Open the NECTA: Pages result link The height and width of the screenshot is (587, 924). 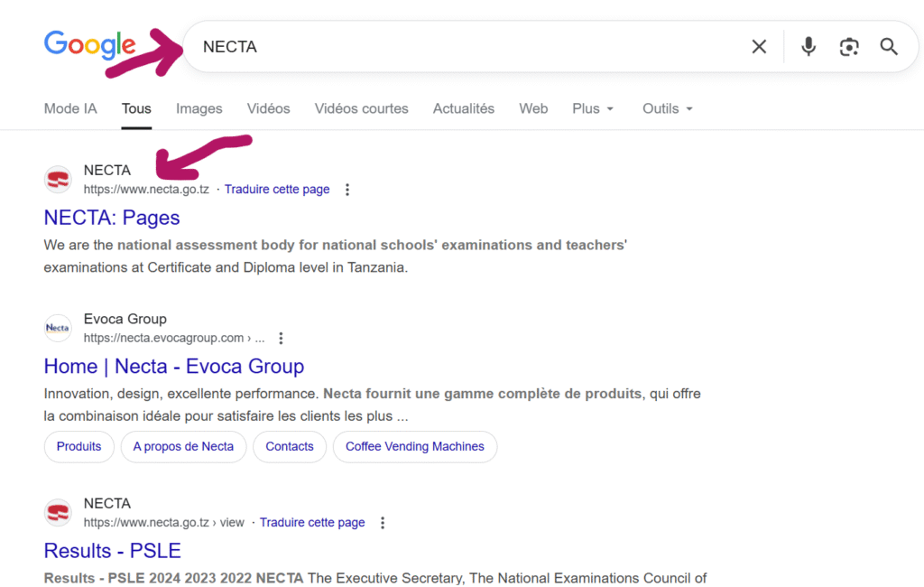pyautogui.click(x=112, y=218)
